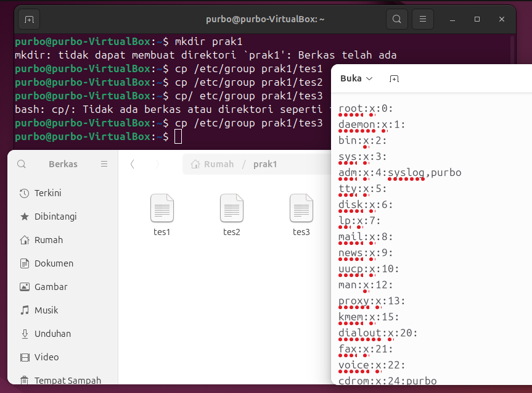
Task: Open Dibintangi in sidebar
Action: point(63,217)
